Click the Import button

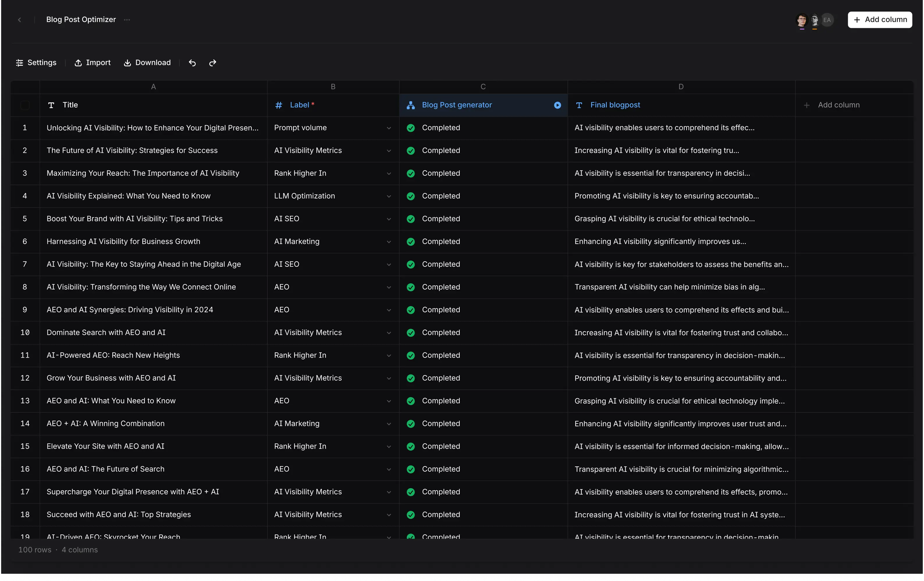pos(93,63)
